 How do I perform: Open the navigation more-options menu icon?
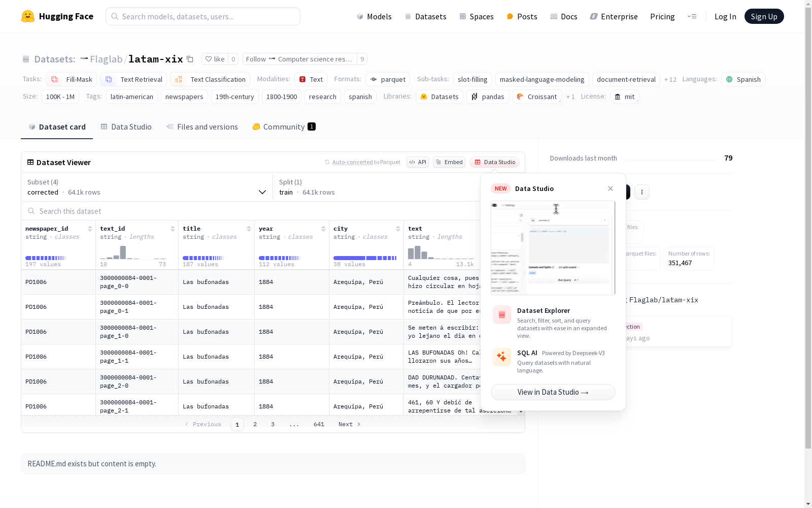[692, 16]
